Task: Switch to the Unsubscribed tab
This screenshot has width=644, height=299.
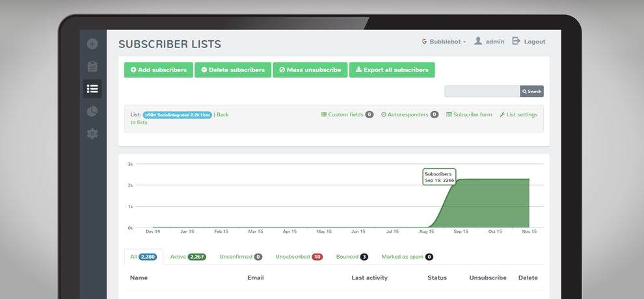Action: tap(299, 257)
